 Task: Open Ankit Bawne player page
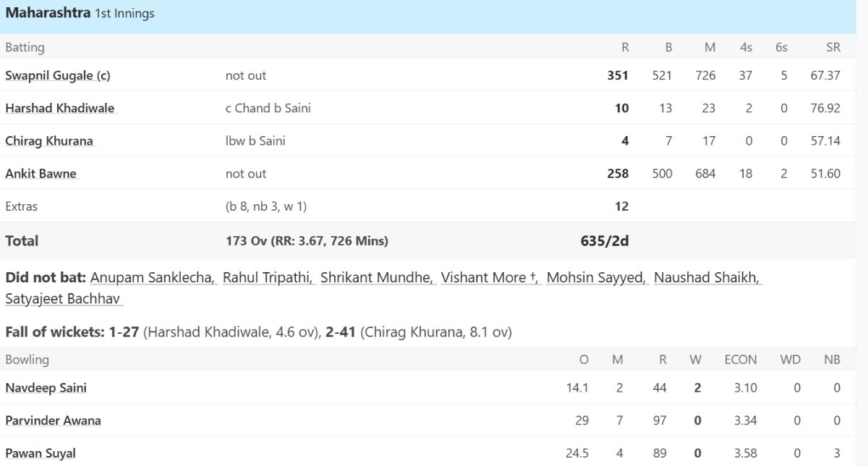point(41,174)
